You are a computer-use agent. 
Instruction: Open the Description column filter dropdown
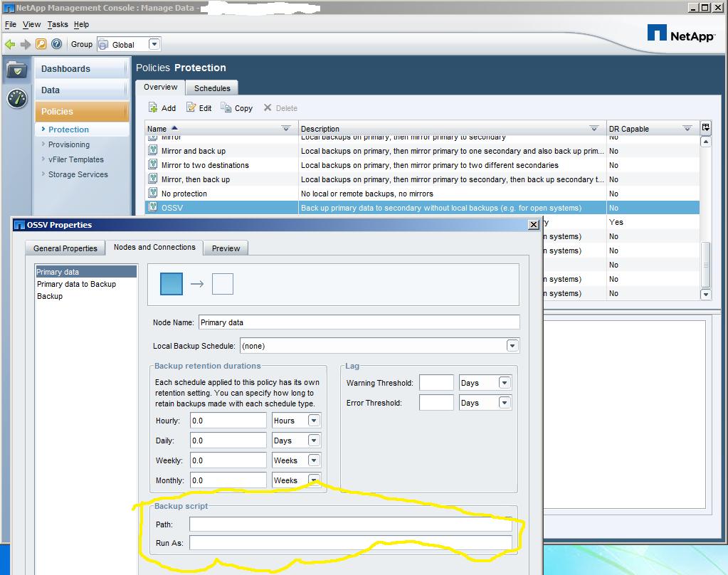click(594, 128)
